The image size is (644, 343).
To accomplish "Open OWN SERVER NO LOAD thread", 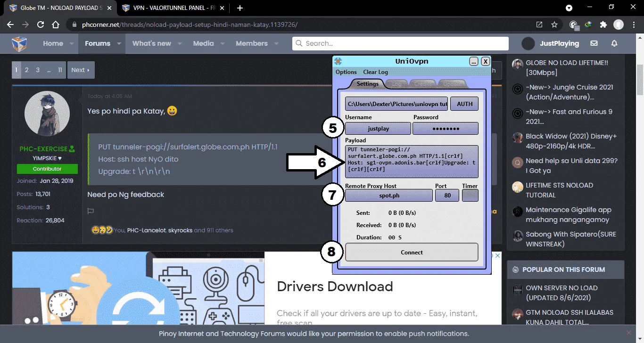I will coord(561,293).
